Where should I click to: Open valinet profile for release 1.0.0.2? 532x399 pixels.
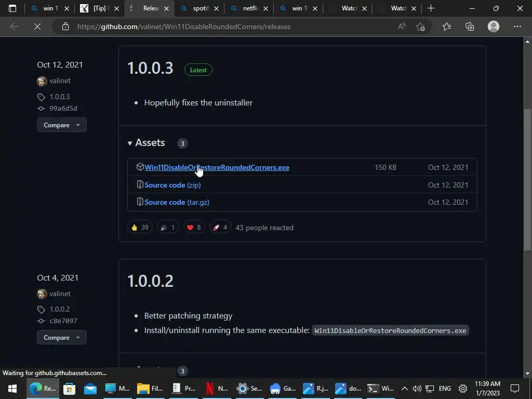[60, 294]
